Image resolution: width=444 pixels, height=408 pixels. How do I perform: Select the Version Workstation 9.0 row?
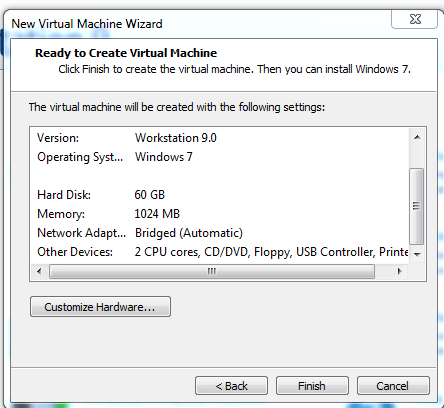(x=220, y=138)
